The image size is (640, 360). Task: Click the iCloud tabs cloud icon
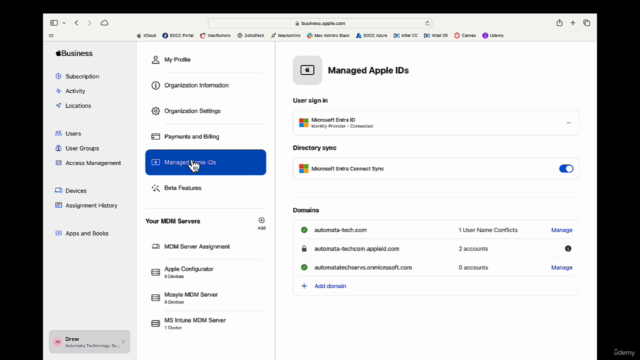tap(104, 23)
